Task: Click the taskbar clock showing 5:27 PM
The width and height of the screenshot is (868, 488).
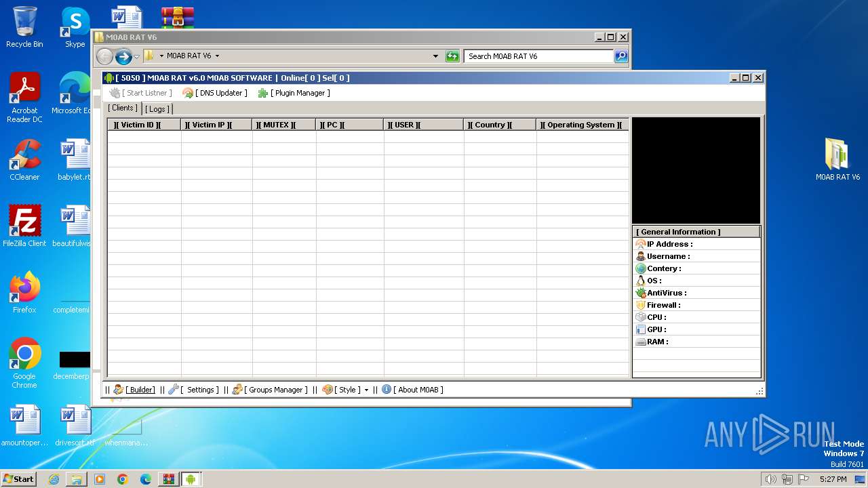Action: [833, 479]
